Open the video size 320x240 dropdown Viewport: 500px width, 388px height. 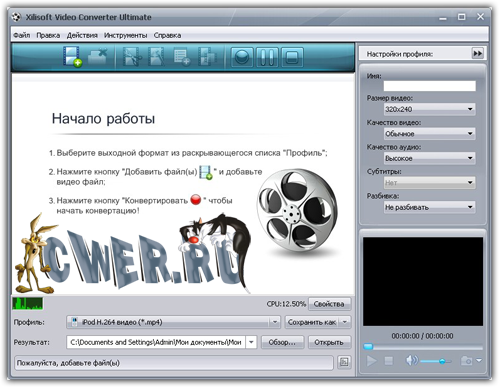click(x=429, y=109)
